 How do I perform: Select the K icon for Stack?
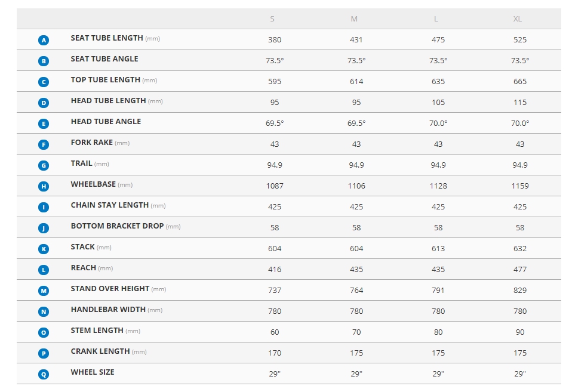pos(44,249)
